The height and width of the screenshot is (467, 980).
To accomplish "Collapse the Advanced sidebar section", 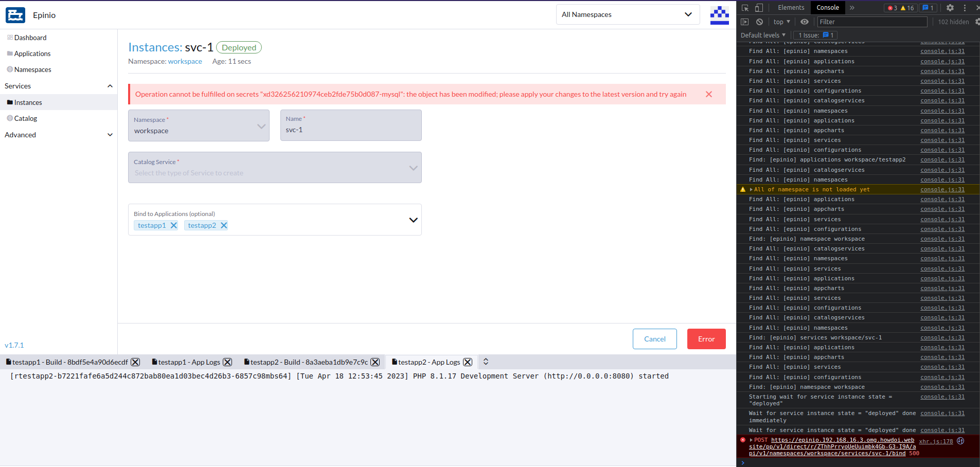I will click(110, 134).
